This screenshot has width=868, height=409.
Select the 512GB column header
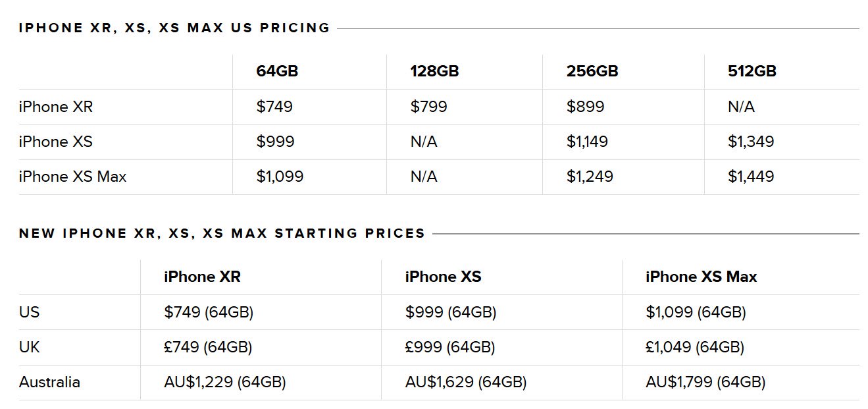752,71
